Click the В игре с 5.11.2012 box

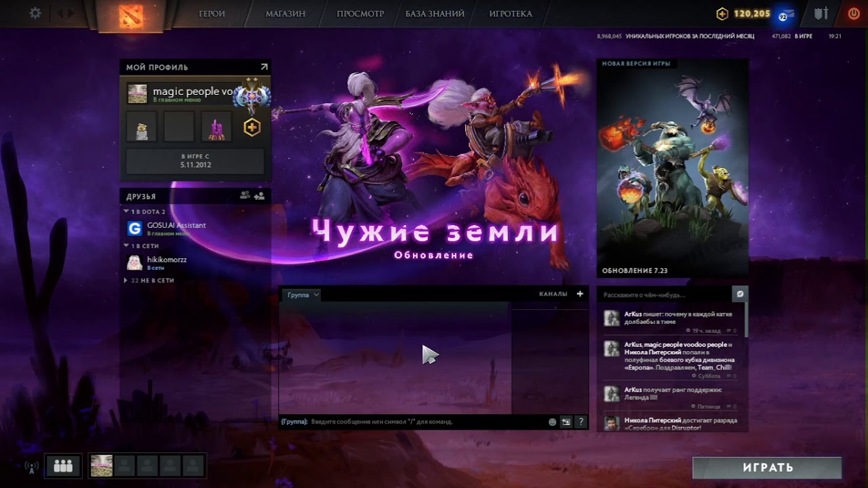[x=195, y=161]
